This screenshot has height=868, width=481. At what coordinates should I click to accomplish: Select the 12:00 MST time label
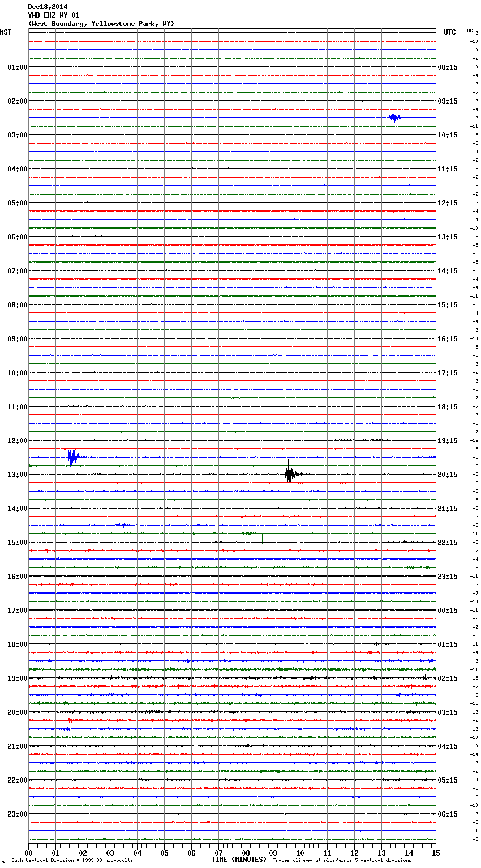tap(17, 441)
